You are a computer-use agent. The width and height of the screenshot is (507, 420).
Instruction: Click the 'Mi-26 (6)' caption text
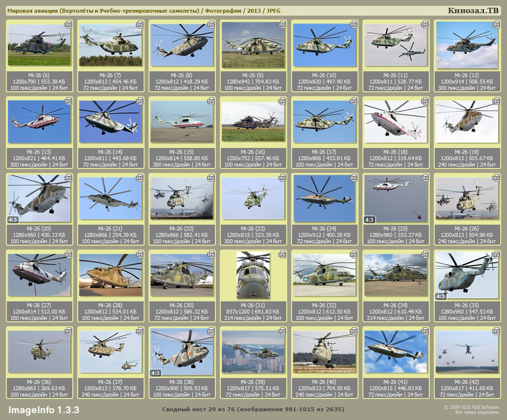(39, 75)
